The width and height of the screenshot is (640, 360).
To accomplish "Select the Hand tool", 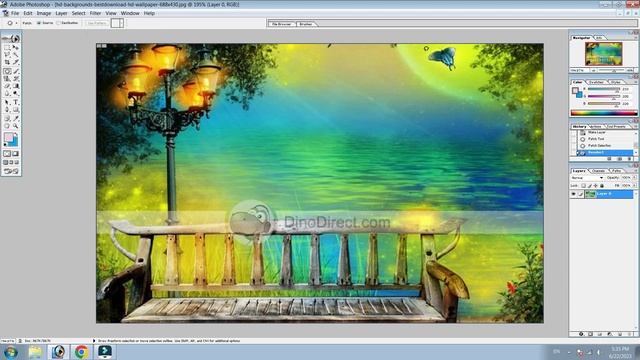I will coord(7,126).
